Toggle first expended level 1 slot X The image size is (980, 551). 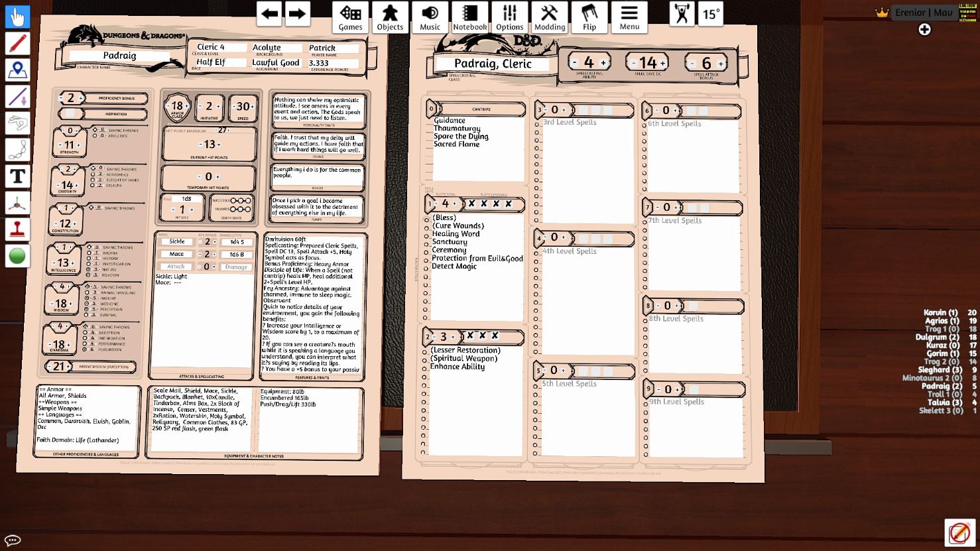[471, 204]
